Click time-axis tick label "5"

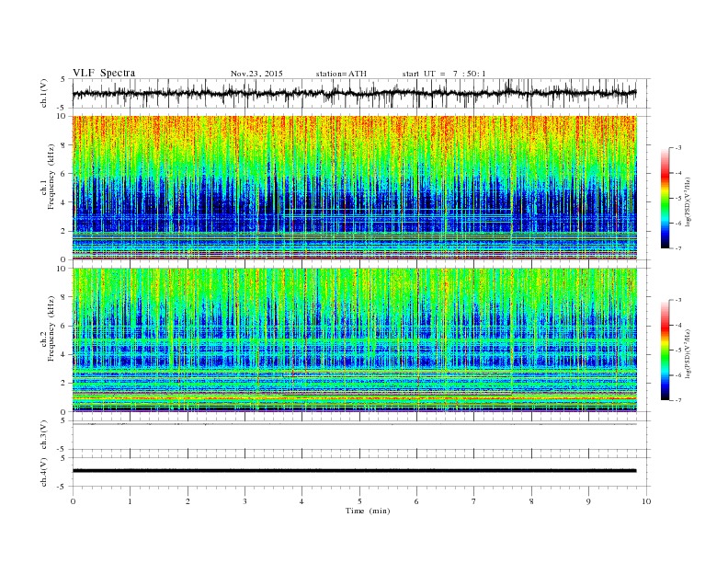359,501
